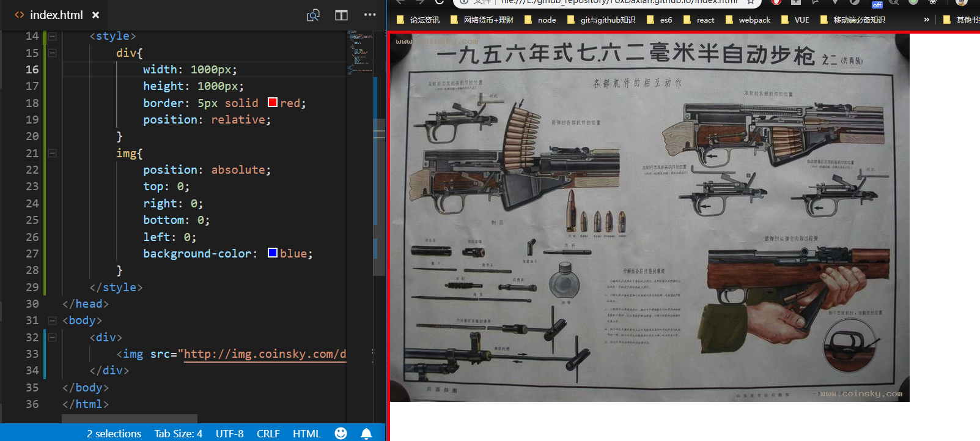This screenshot has width=980, height=441.
Task: Open the 论坛资讯 bookmark folder
Action: coord(418,20)
